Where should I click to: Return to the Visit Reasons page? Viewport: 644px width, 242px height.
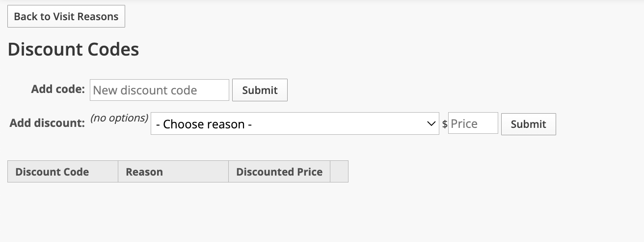(x=66, y=16)
